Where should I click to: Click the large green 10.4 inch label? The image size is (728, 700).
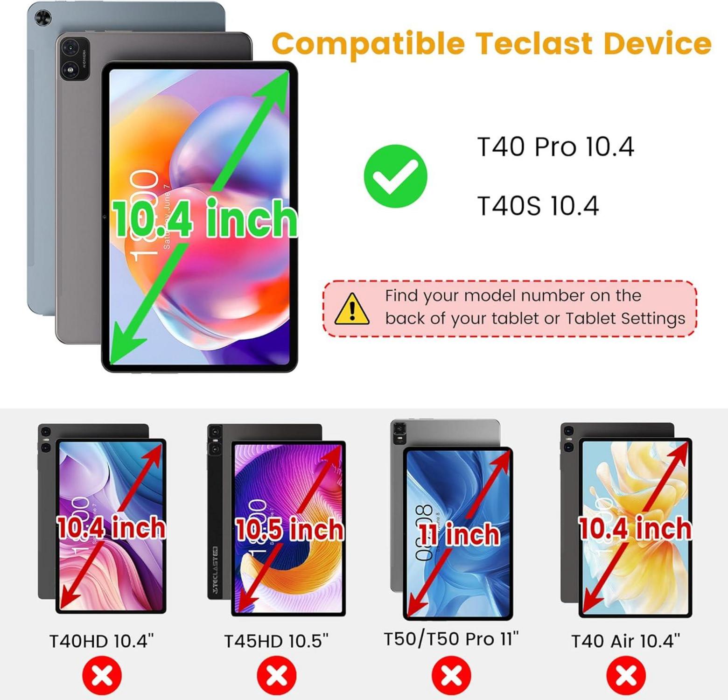click(x=204, y=218)
